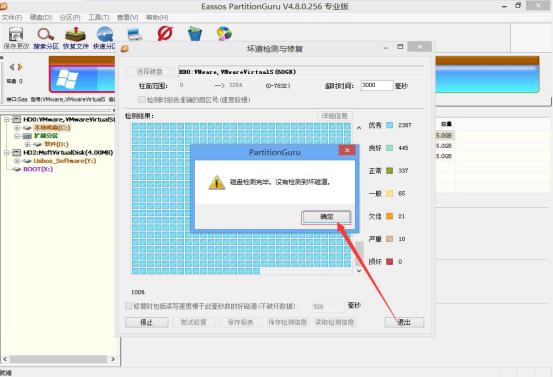This screenshot has height=377, width=553.
Task: Click the 退出 exit button
Action: (x=404, y=322)
